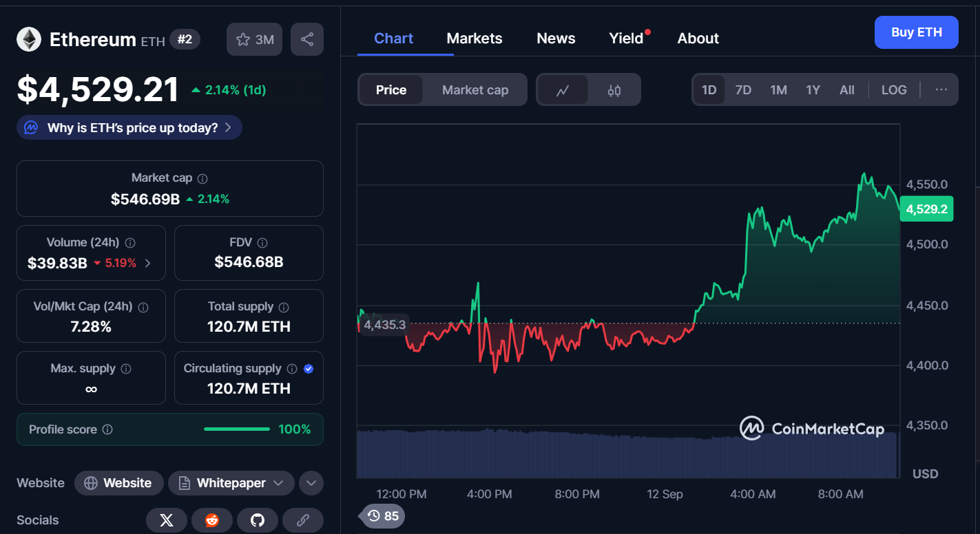Click the Ethereum diamond logo
980x534 pixels.
(x=29, y=39)
